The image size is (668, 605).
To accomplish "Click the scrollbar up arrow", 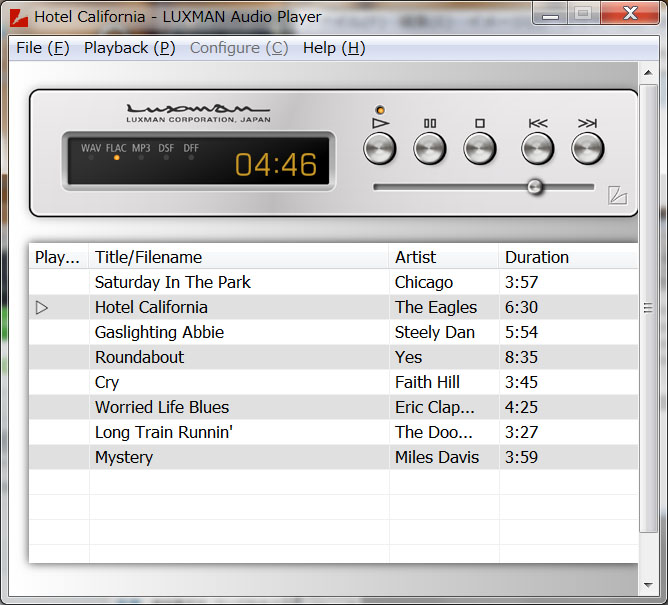I will pos(648,73).
